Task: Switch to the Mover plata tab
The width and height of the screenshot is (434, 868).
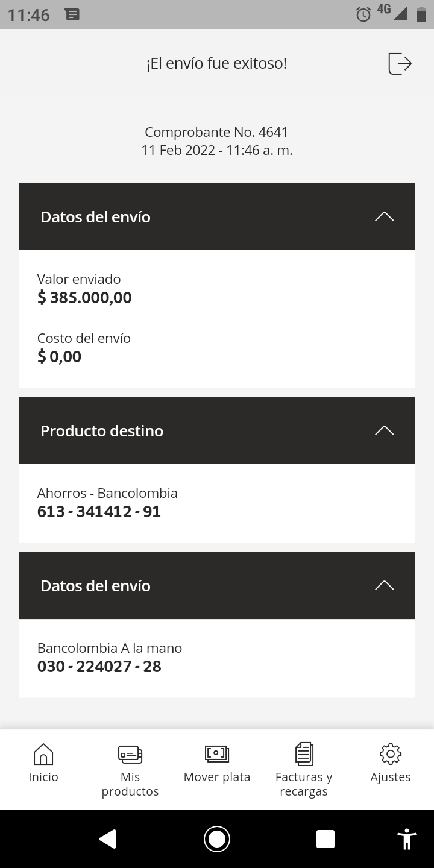Action: 217,777
